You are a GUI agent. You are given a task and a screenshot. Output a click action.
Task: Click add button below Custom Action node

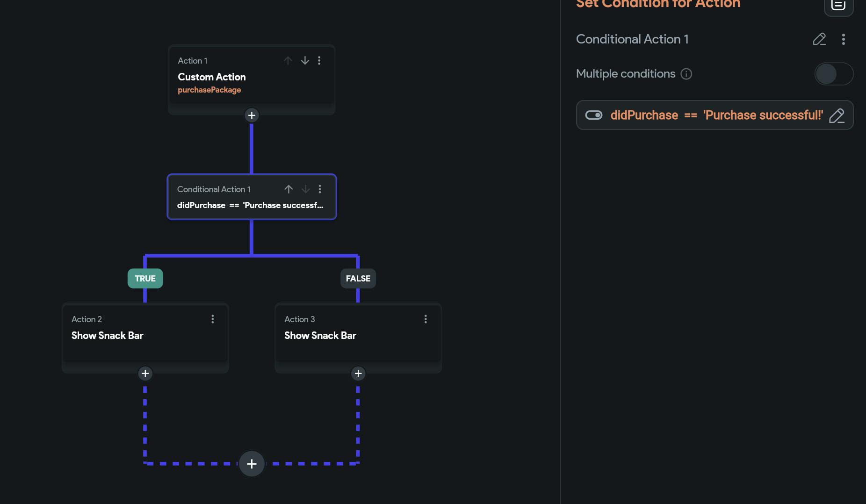(252, 115)
